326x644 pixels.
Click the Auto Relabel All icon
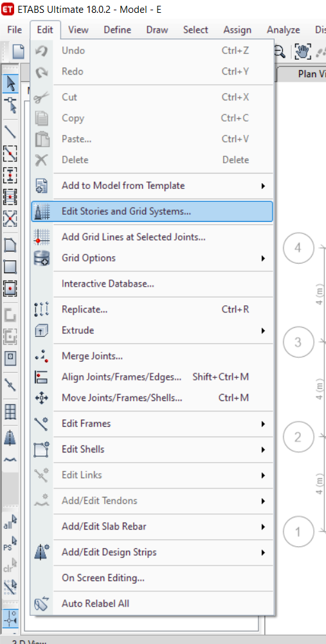click(42, 604)
